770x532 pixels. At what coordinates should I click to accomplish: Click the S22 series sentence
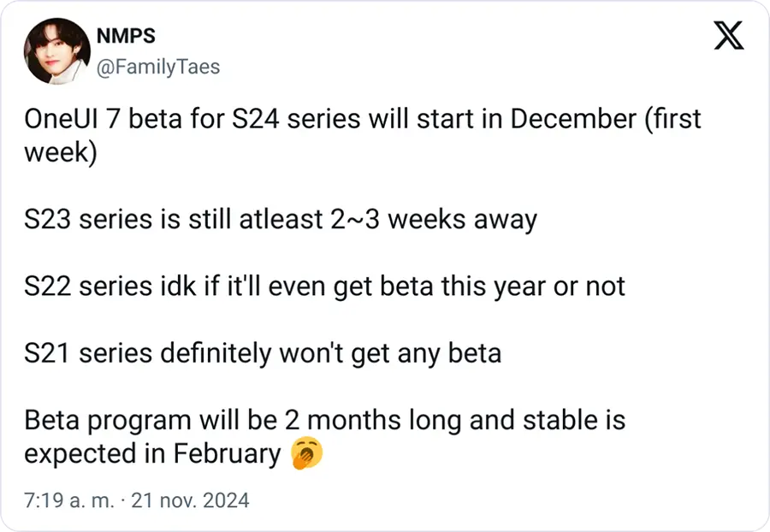click(324, 287)
